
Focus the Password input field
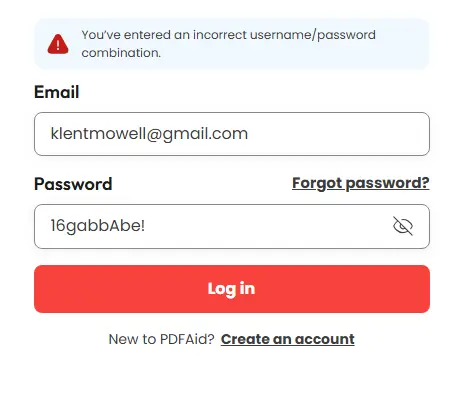point(232,226)
